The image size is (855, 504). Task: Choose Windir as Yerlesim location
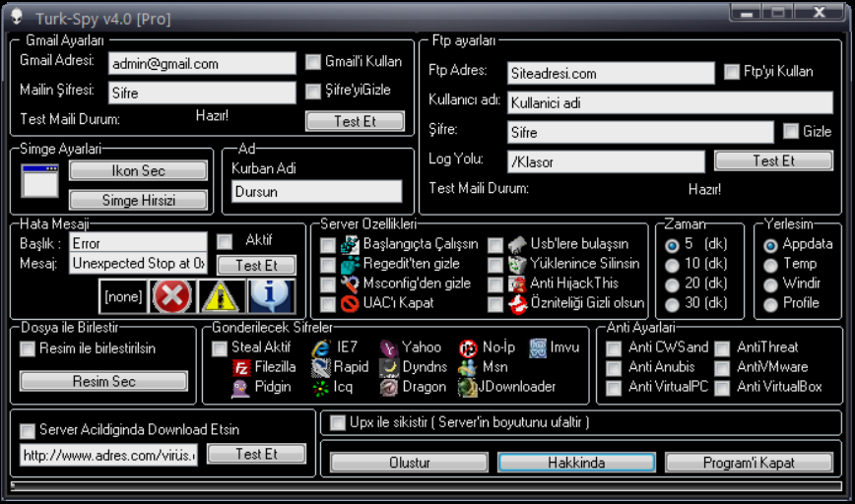(x=770, y=284)
